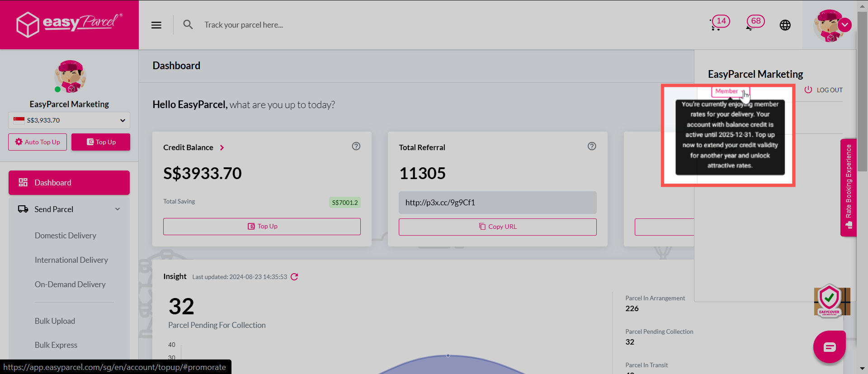Click the Total Referral help icon
The image size is (868, 374).
point(592,146)
